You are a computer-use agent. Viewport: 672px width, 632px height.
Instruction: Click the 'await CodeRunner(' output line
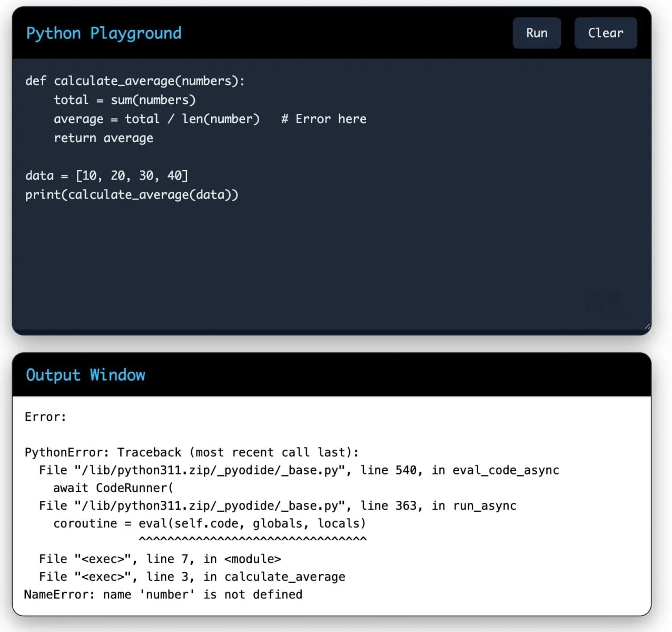113,488
